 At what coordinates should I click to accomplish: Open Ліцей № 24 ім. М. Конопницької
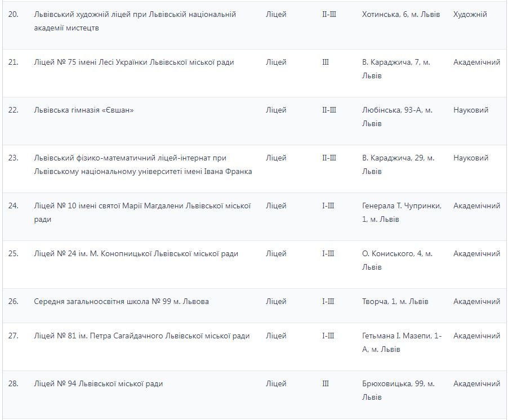tap(136, 253)
